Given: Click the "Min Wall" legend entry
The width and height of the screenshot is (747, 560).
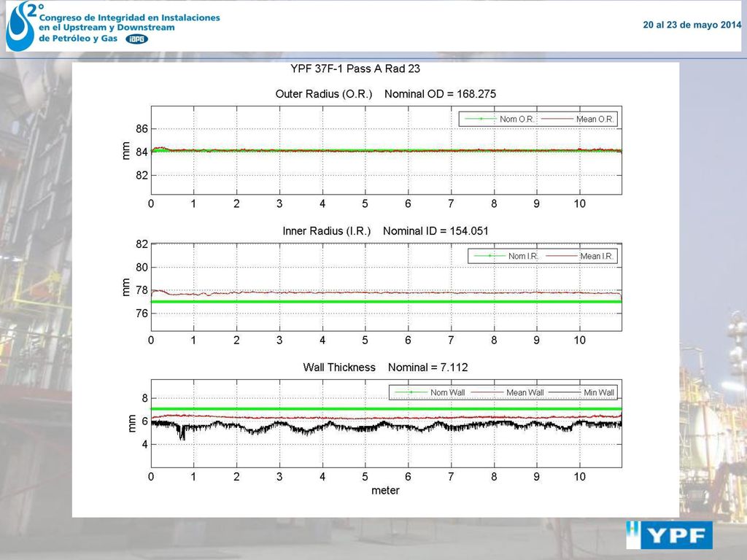Looking at the screenshot, I should pyautogui.click(x=581, y=392).
